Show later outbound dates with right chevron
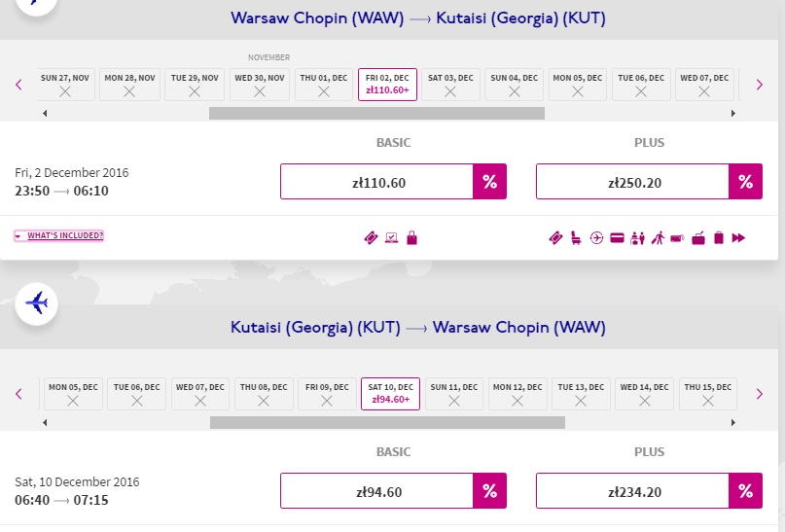 (760, 85)
